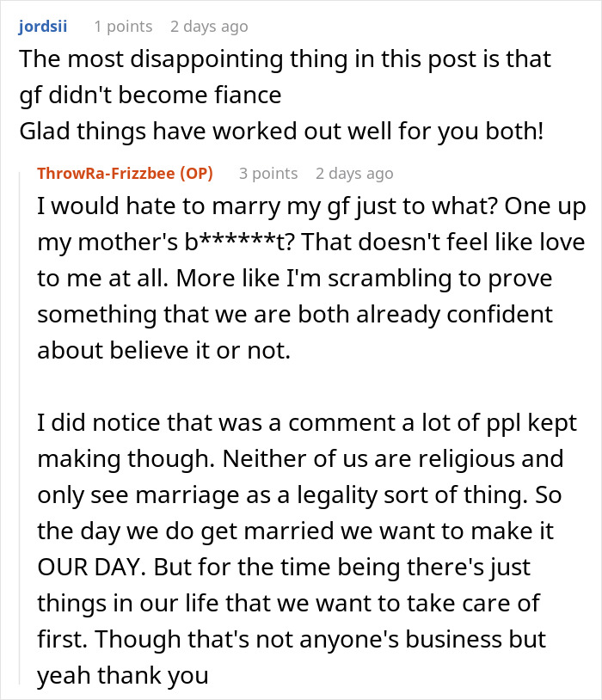Screen dimensions: 602x700
Task: Open the timestamp link on the OP's reply
Action: [x=354, y=174]
